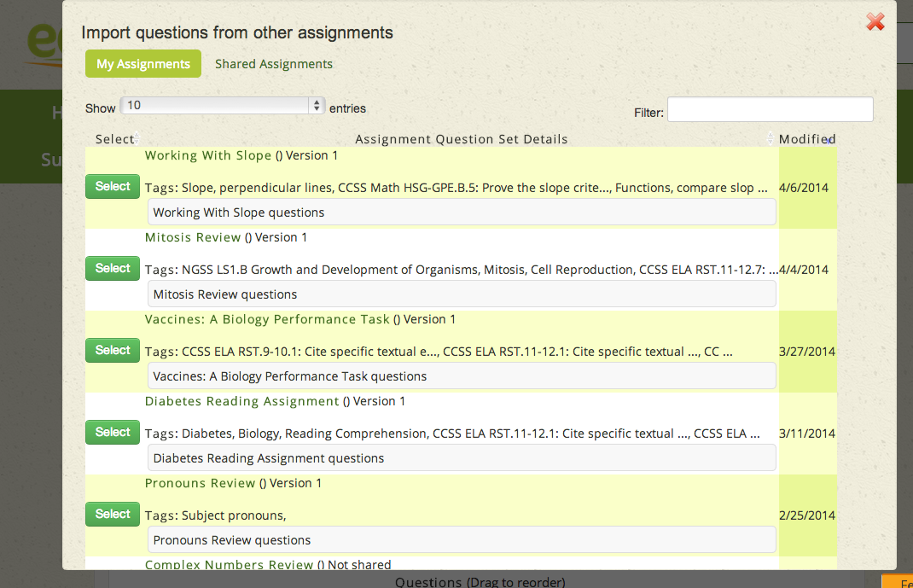Open the Show entries dropdown
Viewport: 913px width, 588px height.
click(223, 105)
